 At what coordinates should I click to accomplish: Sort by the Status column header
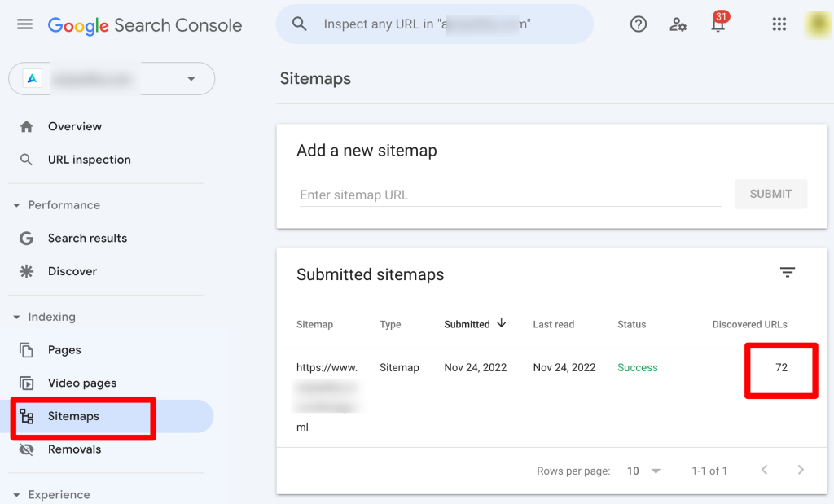coord(632,324)
